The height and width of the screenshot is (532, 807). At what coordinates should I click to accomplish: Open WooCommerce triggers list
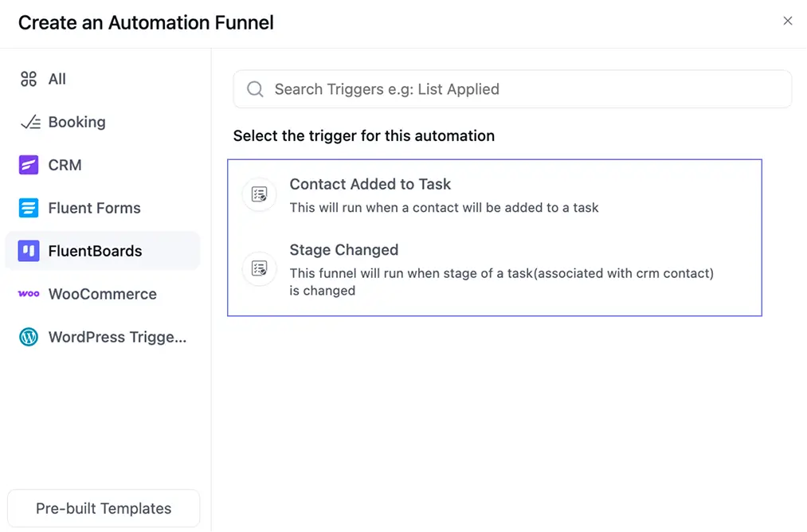pos(103,294)
